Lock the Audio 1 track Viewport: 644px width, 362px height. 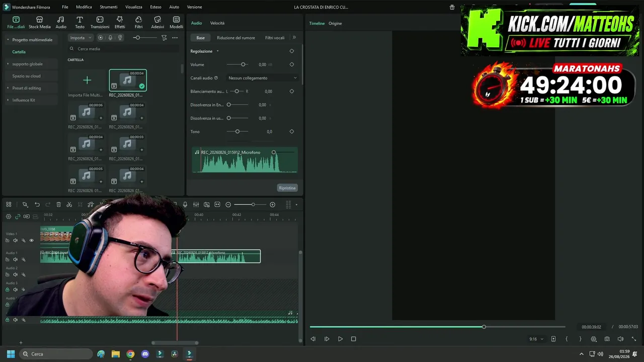point(7,259)
